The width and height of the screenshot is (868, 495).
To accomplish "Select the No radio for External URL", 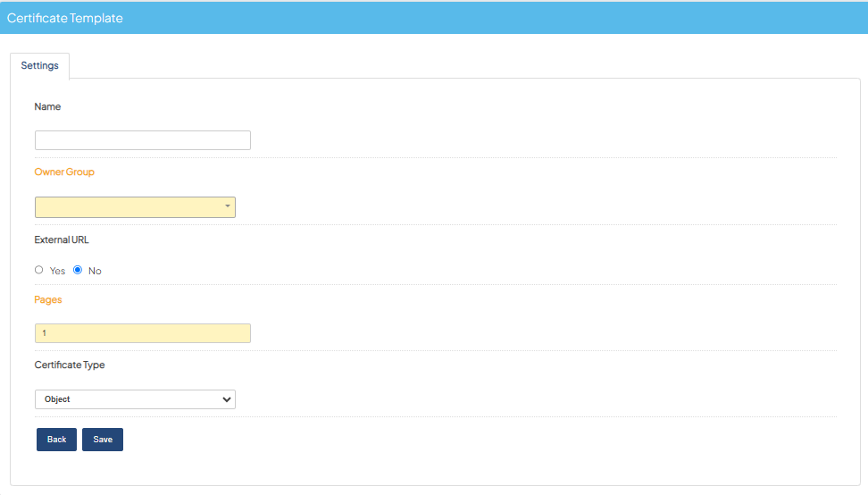I will click(78, 270).
